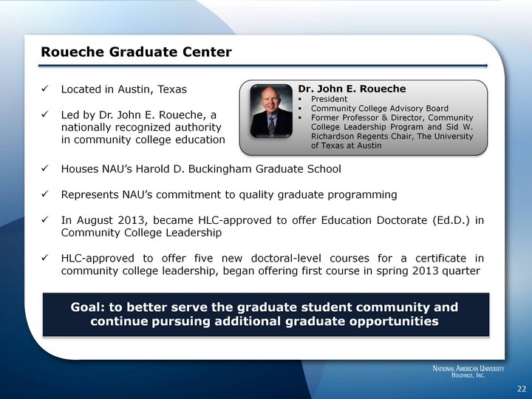Image resolution: width=532 pixels, height=399 pixels.
Task: Select the Led by Dr. John E. Roueche paragraph
Action: 143,127
